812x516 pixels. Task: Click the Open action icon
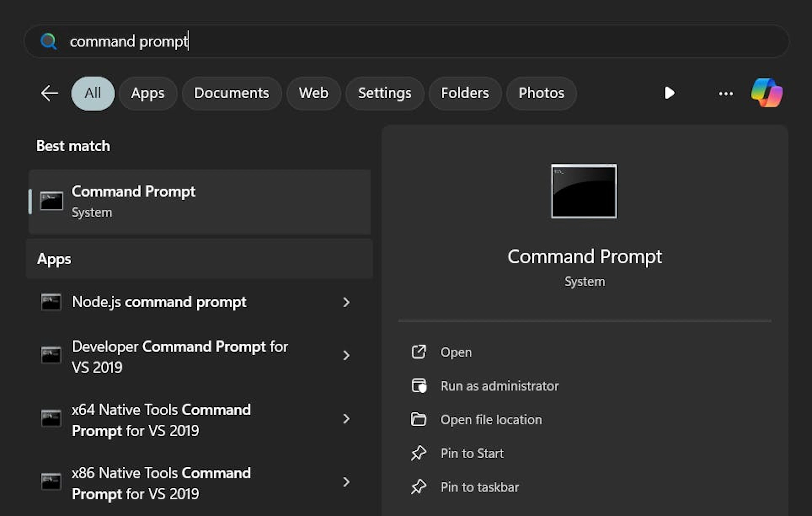tap(418, 352)
